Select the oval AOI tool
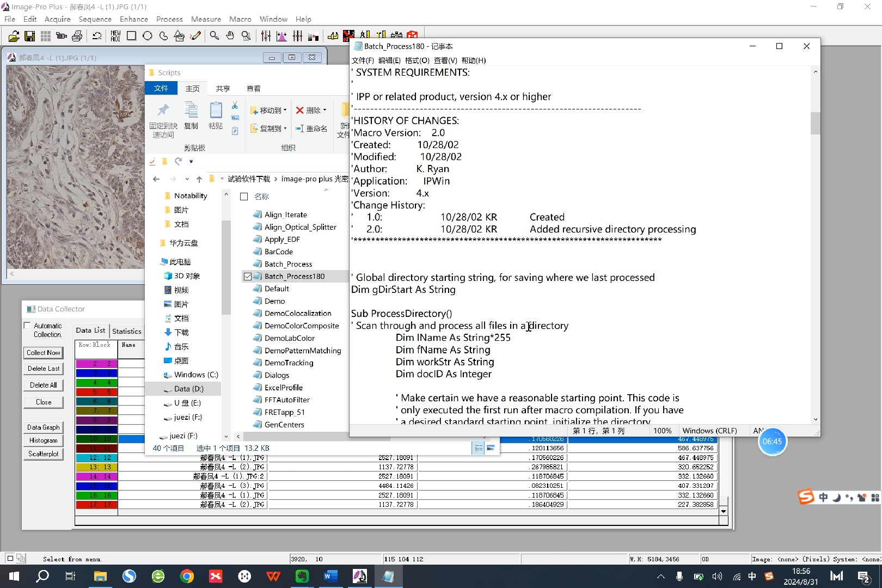Image resolution: width=882 pixels, height=588 pixels. click(148, 36)
